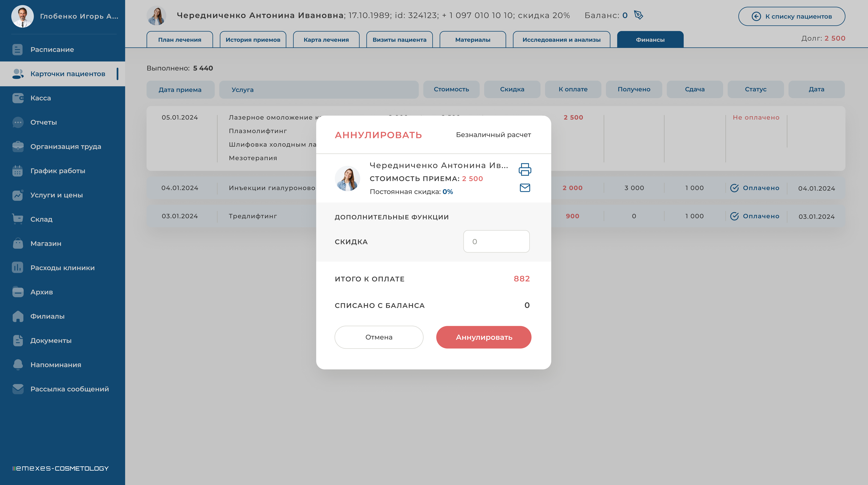868x485 pixels.
Task: Click the Получено column header
Action: (634, 89)
